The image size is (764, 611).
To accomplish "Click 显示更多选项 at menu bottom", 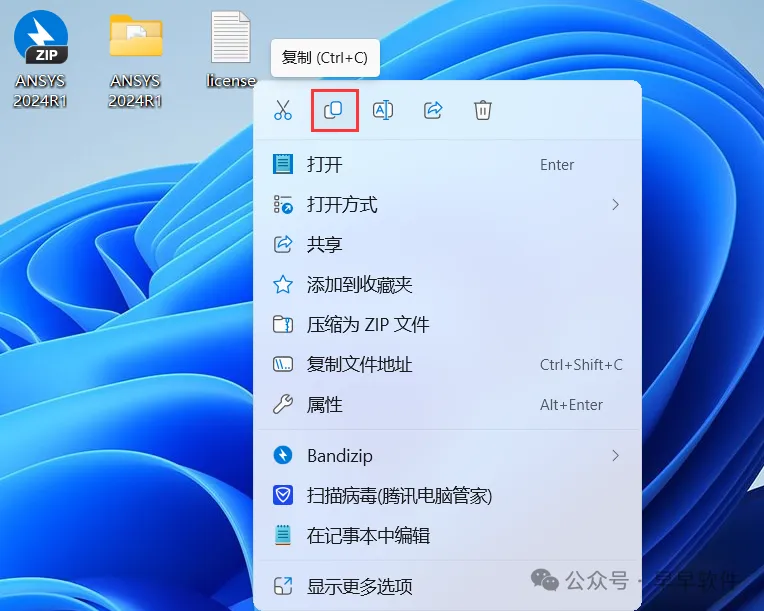I will click(447, 587).
